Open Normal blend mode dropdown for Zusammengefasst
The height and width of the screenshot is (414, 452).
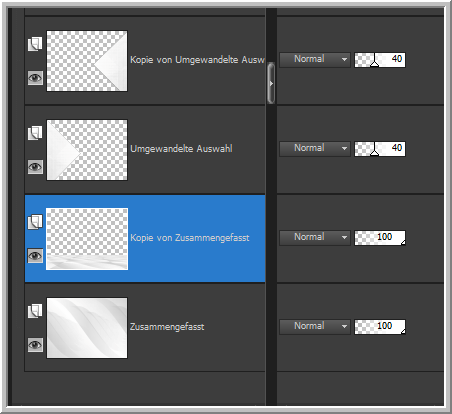pyautogui.click(x=315, y=327)
